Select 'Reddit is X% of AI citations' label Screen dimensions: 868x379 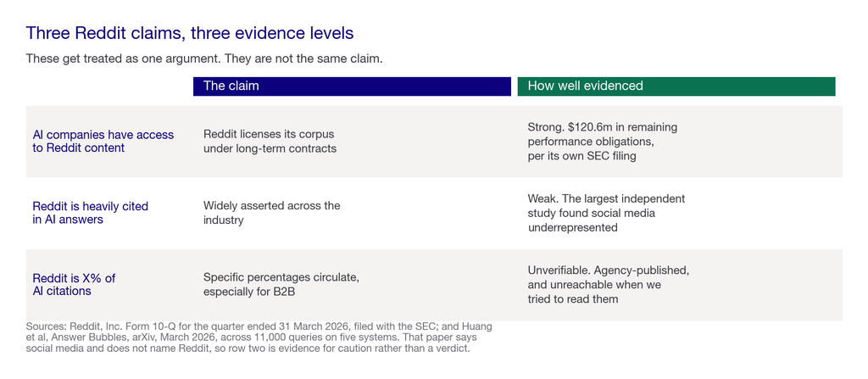click(x=74, y=285)
